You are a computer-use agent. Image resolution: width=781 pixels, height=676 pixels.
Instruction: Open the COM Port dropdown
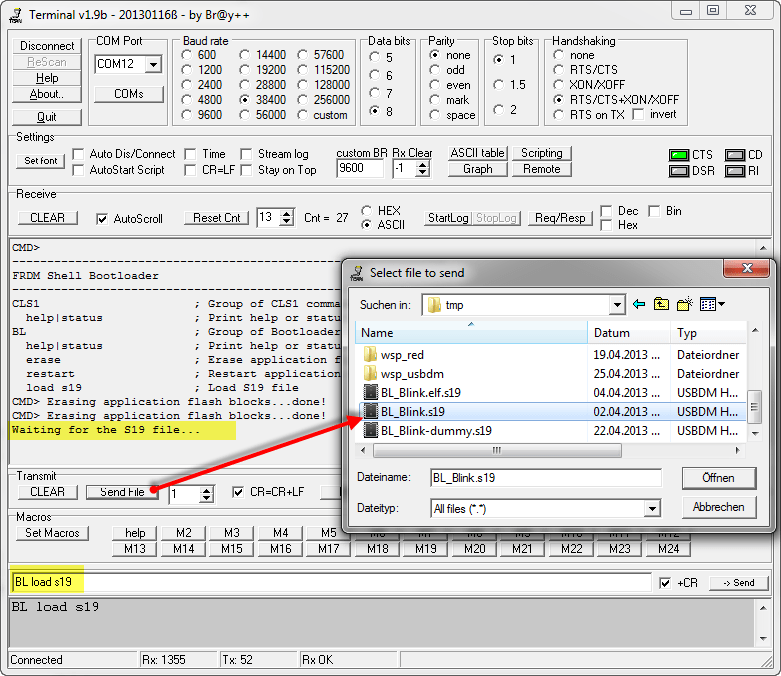[153, 64]
